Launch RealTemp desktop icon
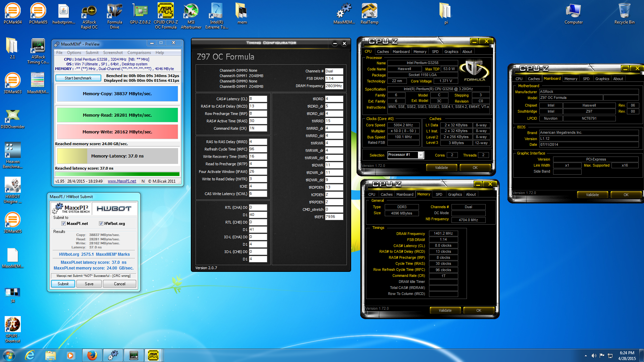644x362 pixels. pyautogui.click(x=369, y=13)
